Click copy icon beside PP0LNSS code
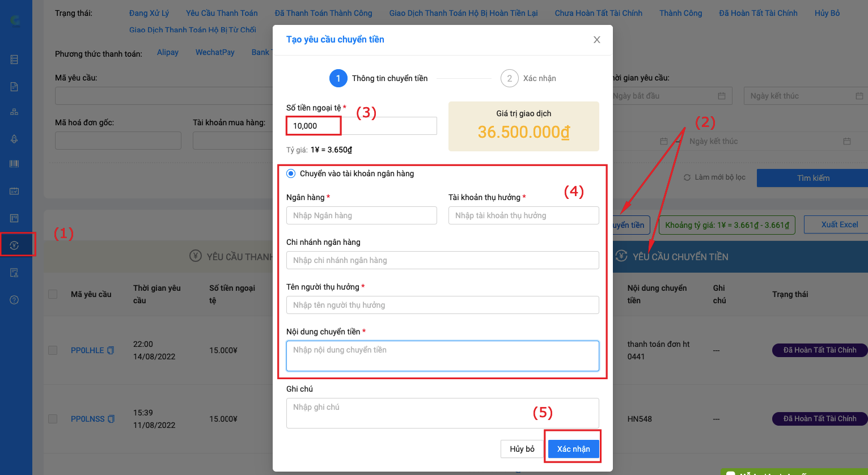The height and width of the screenshot is (475, 868). click(x=111, y=419)
